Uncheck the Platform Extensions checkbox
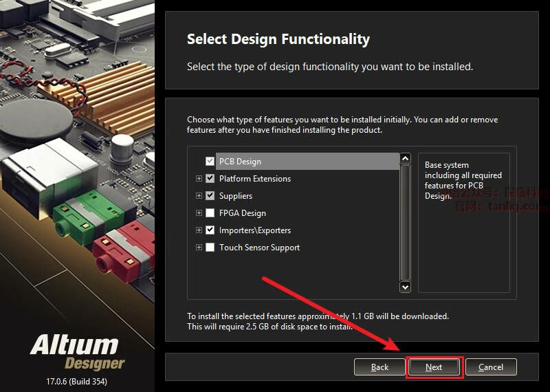 click(x=210, y=179)
